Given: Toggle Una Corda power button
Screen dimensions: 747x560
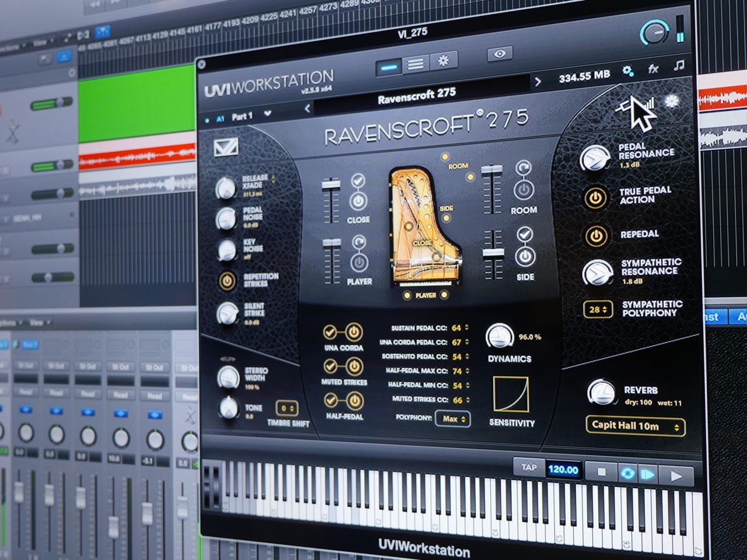Looking at the screenshot, I should coord(354,332).
